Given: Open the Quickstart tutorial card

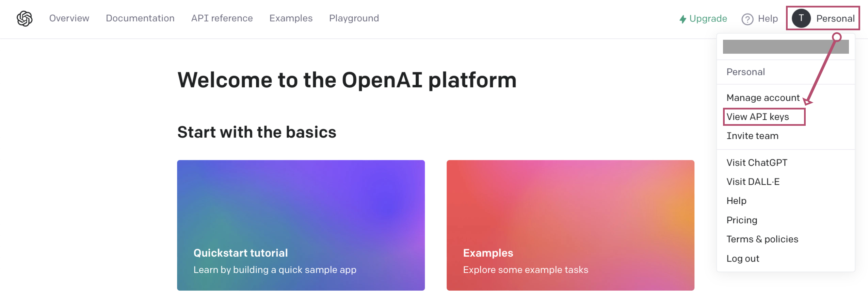Looking at the screenshot, I should click(301, 225).
